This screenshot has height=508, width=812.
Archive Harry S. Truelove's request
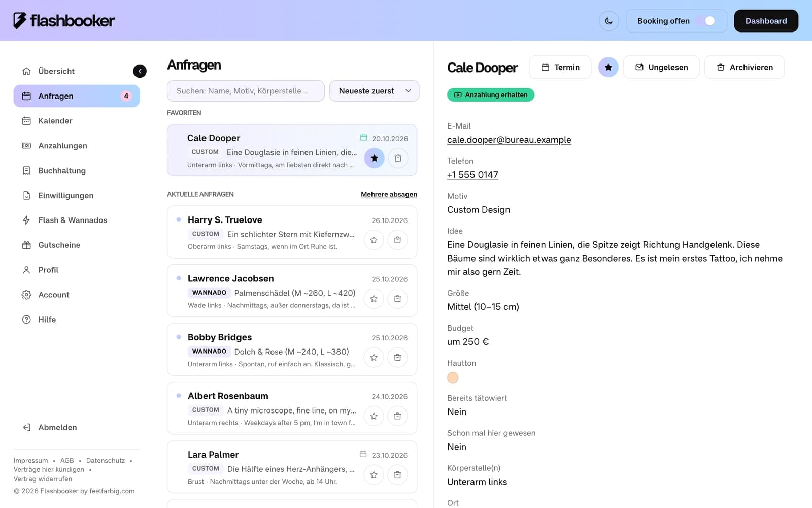pyautogui.click(x=397, y=240)
